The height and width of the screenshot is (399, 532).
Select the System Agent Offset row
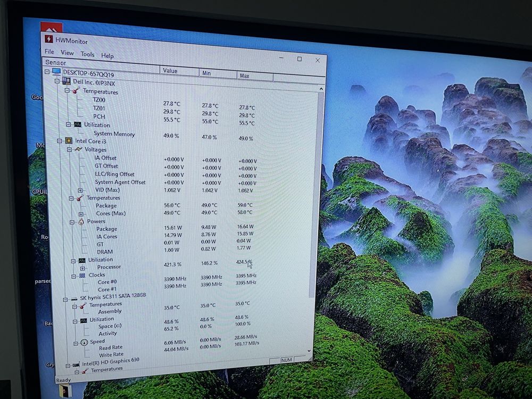(x=120, y=182)
